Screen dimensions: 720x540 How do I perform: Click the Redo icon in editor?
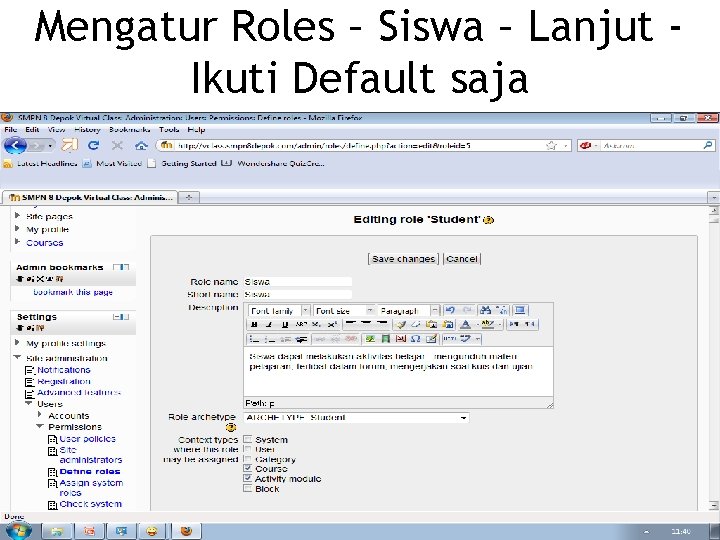click(x=467, y=310)
